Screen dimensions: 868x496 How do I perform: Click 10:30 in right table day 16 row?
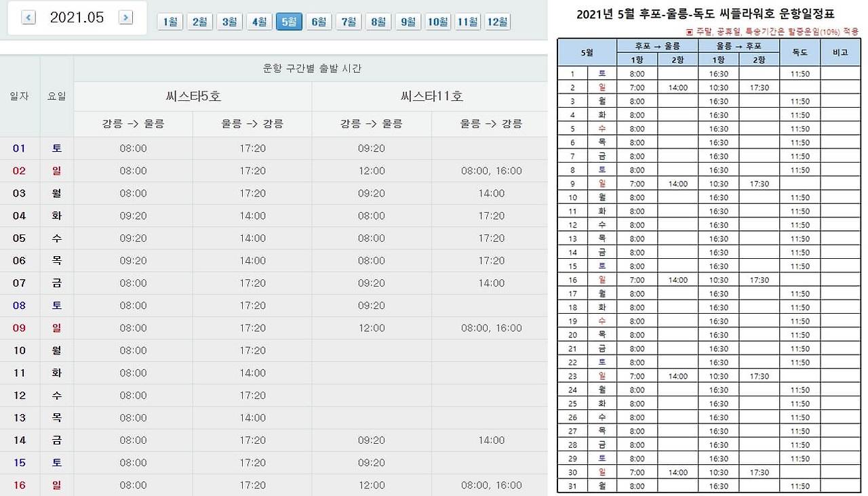(719, 280)
